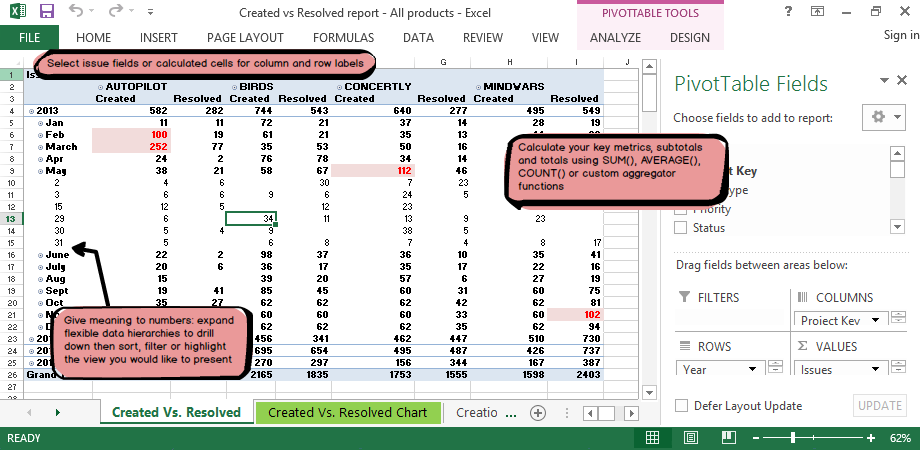Switch to Page Break Preview icon
Image resolution: width=920 pixels, height=450 pixels.
tap(729, 438)
